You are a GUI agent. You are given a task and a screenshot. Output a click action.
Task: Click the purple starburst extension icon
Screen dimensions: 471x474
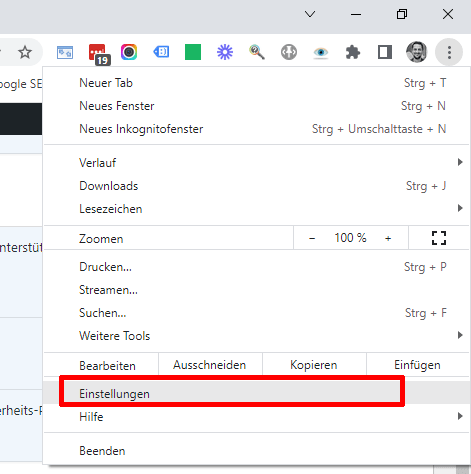[x=225, y=52]
